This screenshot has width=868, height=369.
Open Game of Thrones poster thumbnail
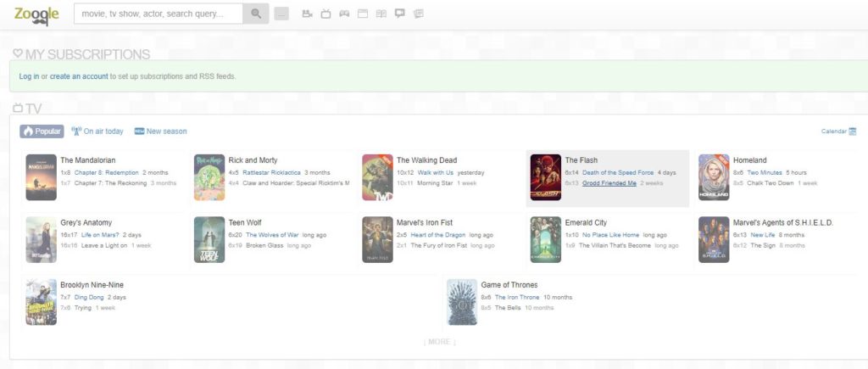(x=462, y=302)
